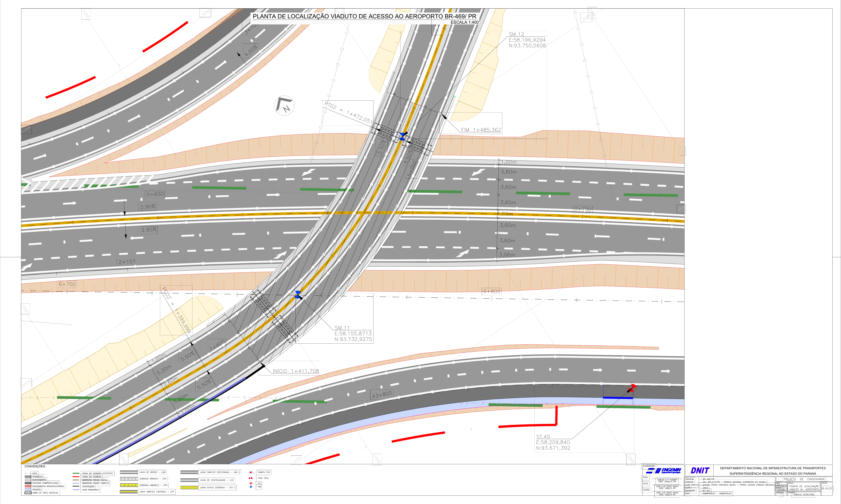Image resolution: width=841 pixels, height=504 pixels.
Task: Click the red FAIXA DE DOMÍNIO legend line
Action: pyautogui.click(x=76, y=477)
